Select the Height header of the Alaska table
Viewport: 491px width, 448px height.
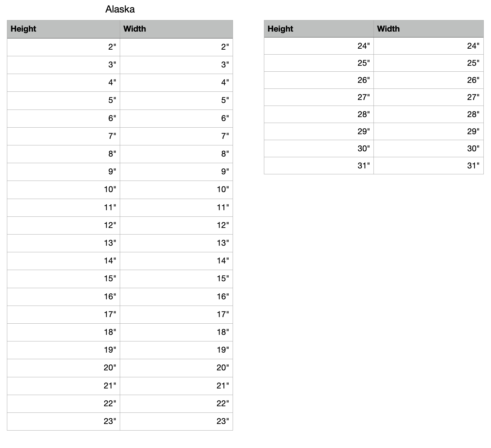click(x=64, y=29)
